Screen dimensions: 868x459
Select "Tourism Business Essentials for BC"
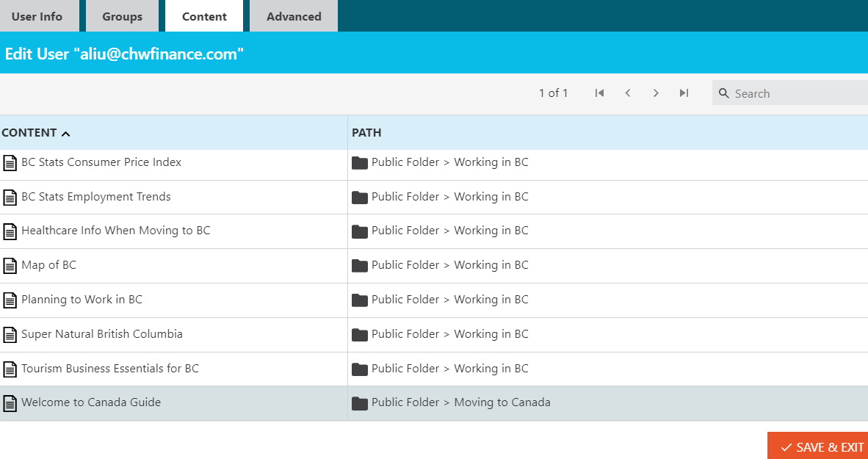click(110, 368)
